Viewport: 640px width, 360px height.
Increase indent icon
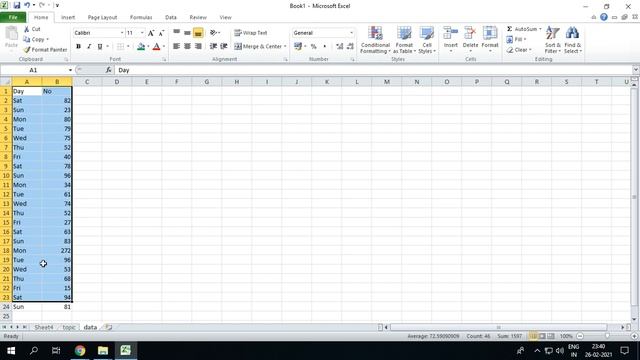pyautogui.click(x=224, y=47)
